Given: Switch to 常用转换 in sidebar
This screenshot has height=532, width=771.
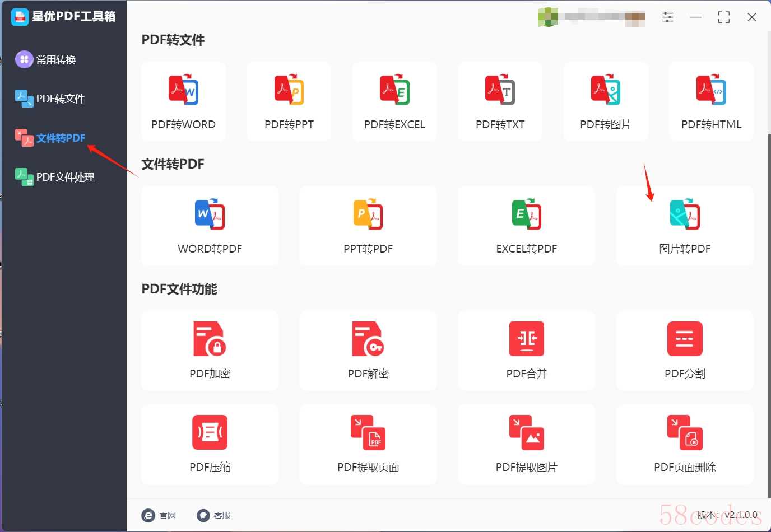Looking at the screenshot, I should point(56,60).
